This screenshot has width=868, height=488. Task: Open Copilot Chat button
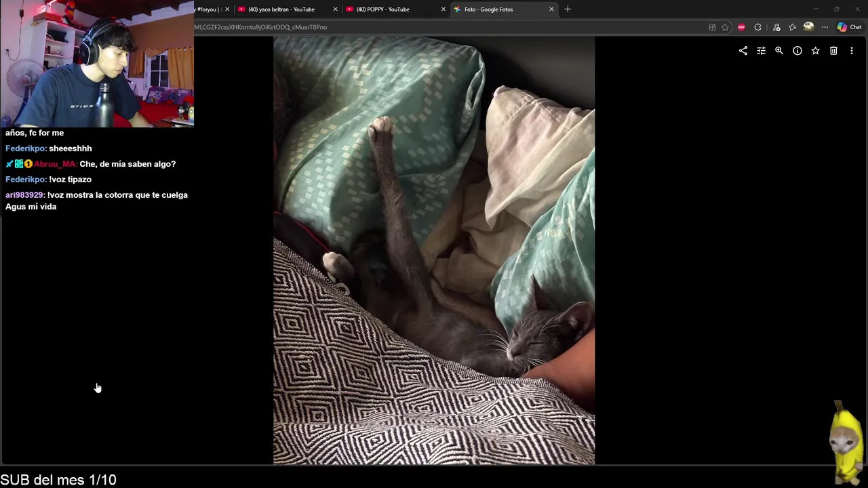(849, 27)
